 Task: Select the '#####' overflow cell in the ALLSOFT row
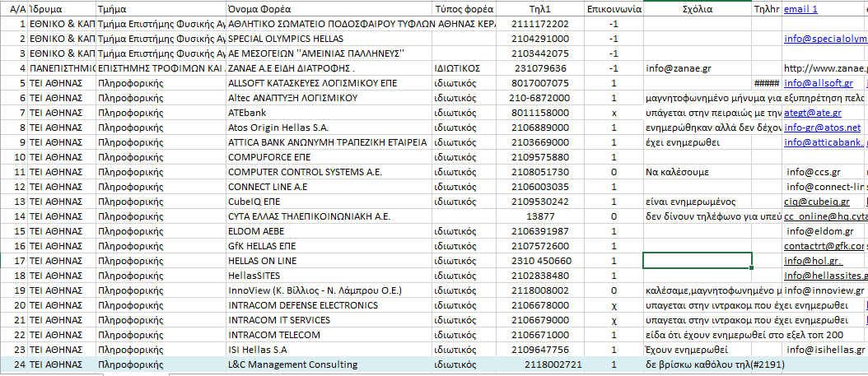767,83
